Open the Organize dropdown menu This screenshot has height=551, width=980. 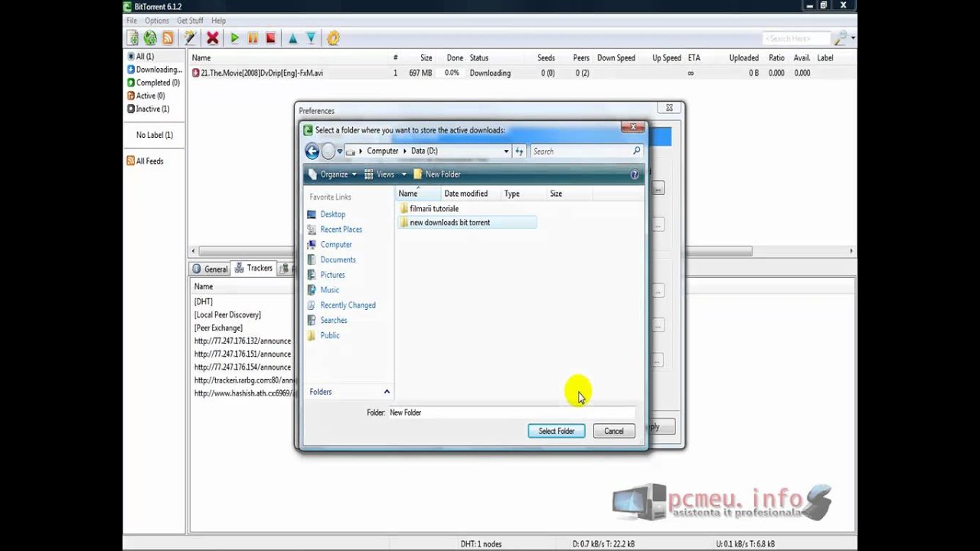[x=332, y=174]
